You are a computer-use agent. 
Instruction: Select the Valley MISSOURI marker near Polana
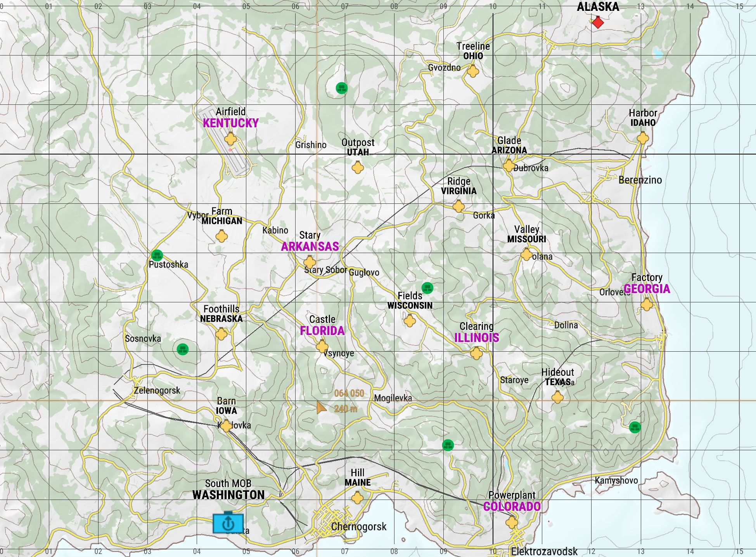point(526,255)
